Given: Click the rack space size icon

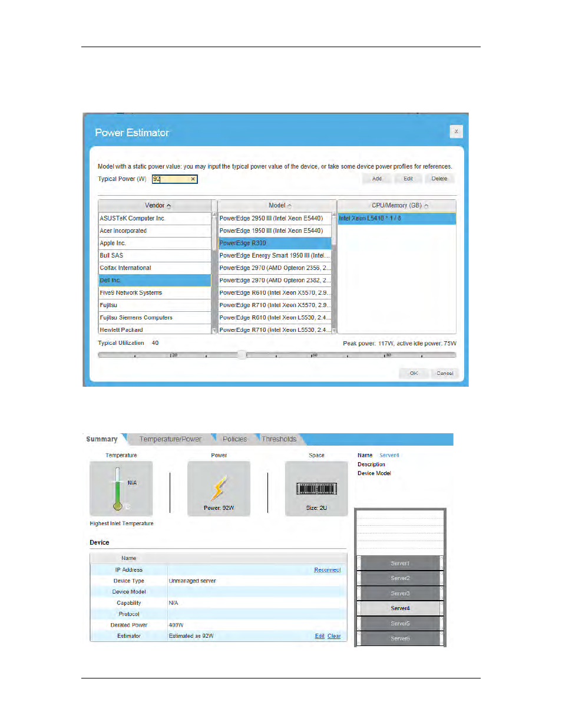Looking at the screenshot, I should tap(316, 489).
